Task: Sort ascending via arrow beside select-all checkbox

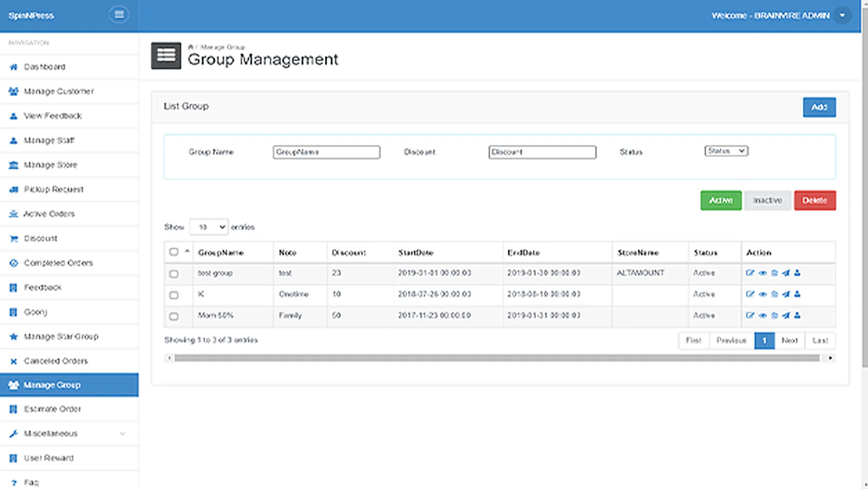Action: click(187, 251)
